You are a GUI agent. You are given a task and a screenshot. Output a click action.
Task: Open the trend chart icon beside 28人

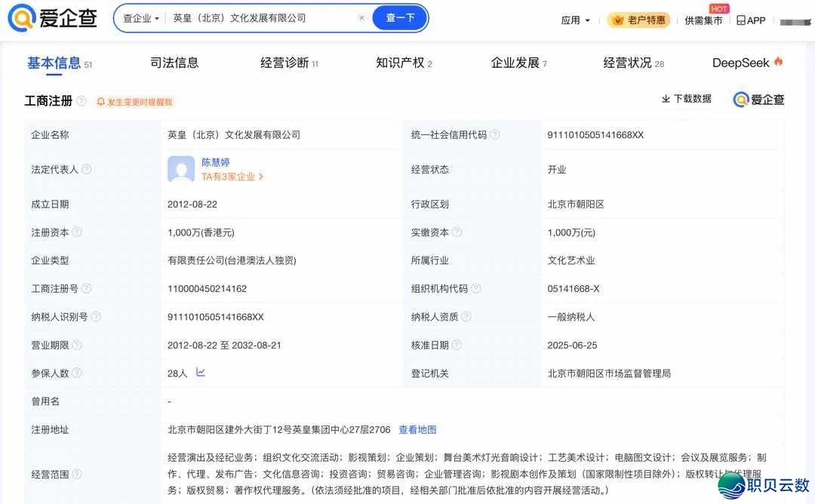201,372
